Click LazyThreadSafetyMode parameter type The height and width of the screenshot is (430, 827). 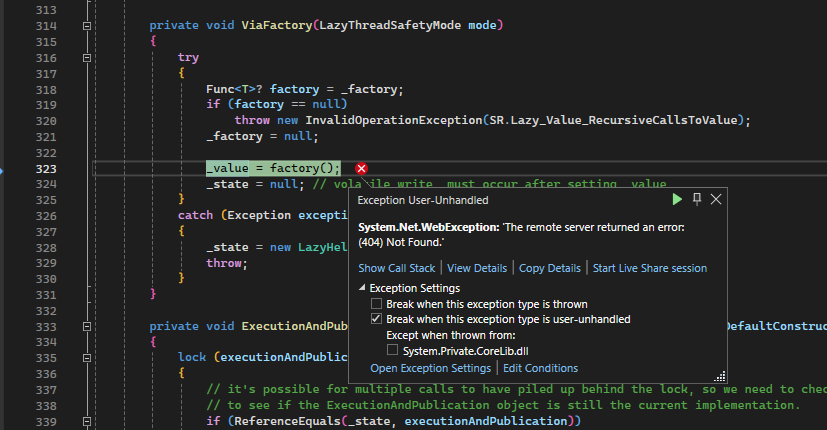tap(390, 25)
